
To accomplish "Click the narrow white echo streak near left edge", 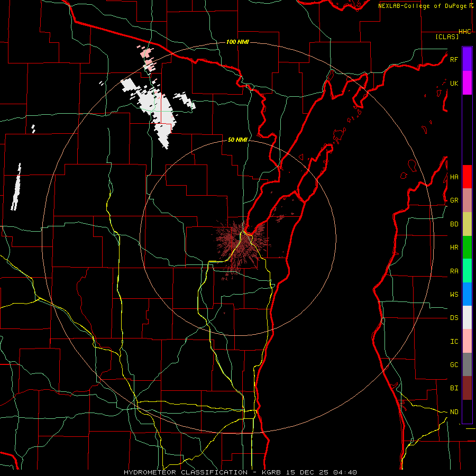I will 16,187.
